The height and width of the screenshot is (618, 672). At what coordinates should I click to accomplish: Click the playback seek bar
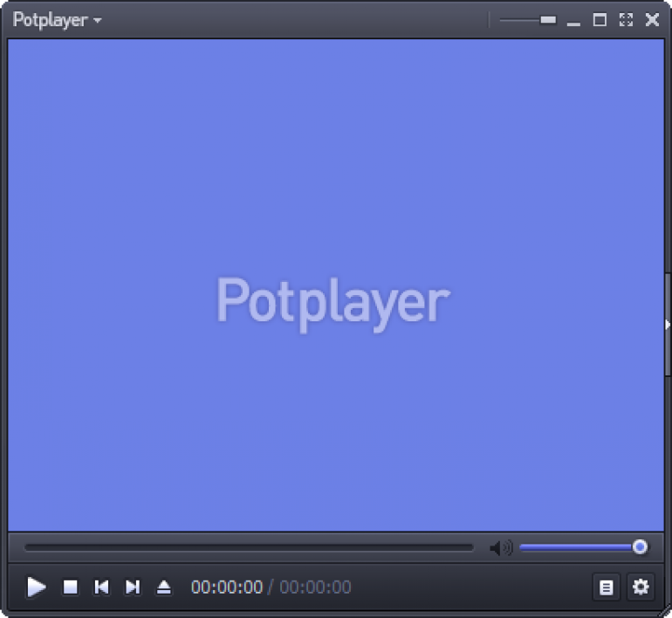click(249, 547)
